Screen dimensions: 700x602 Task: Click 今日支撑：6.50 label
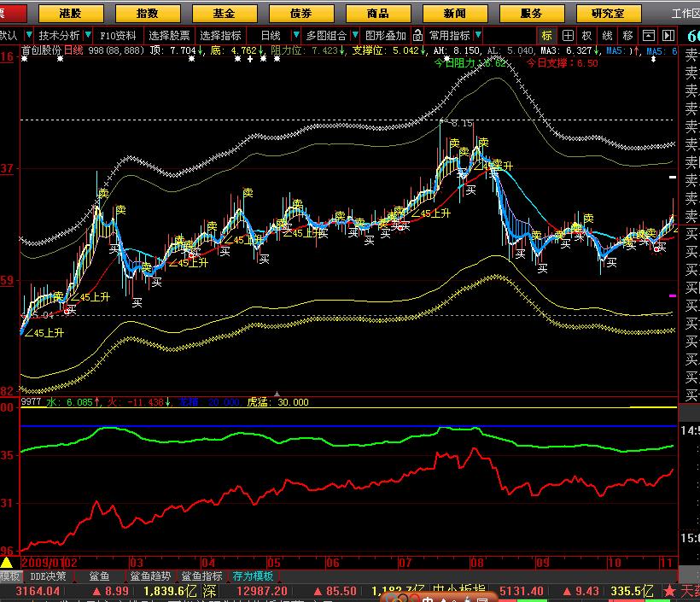(x=562, y=63)
